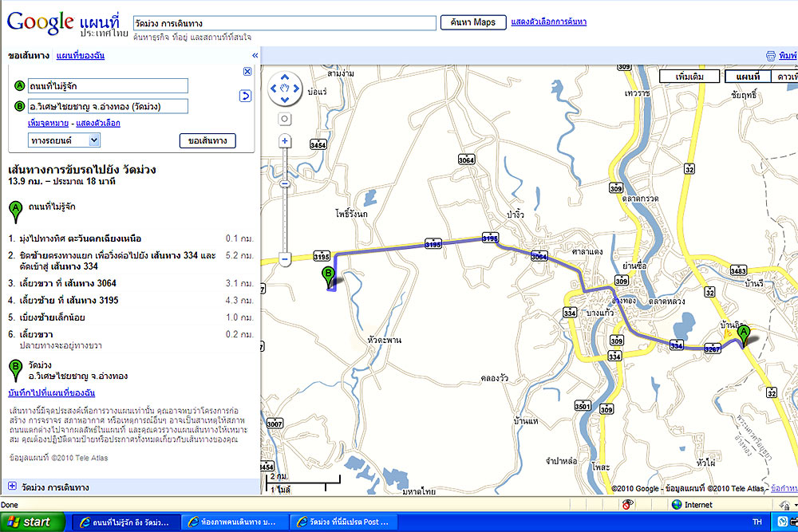Image resolution: width=798 pixels, height=532 pixels.
Task: Select the ขอเส้นทาง tab
Action: tap(29, 56)
